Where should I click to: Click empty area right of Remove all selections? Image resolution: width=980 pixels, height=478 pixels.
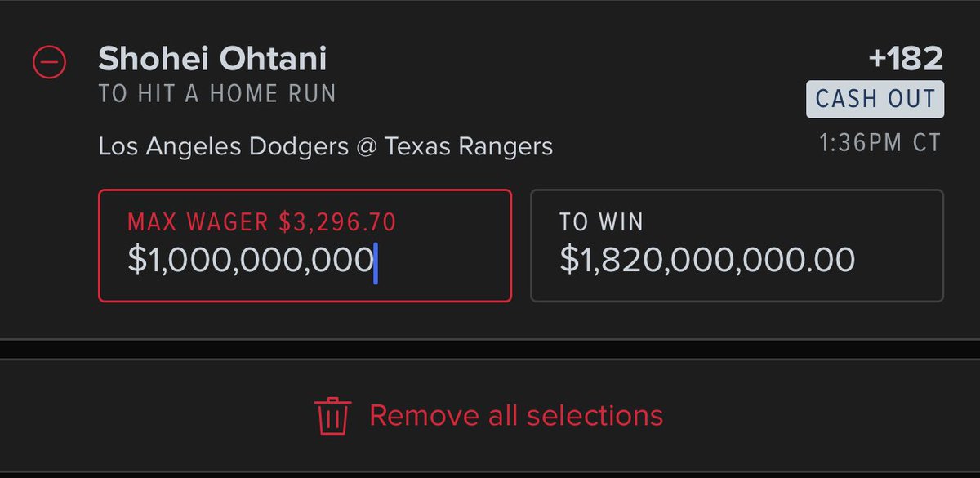pos(817,415)
